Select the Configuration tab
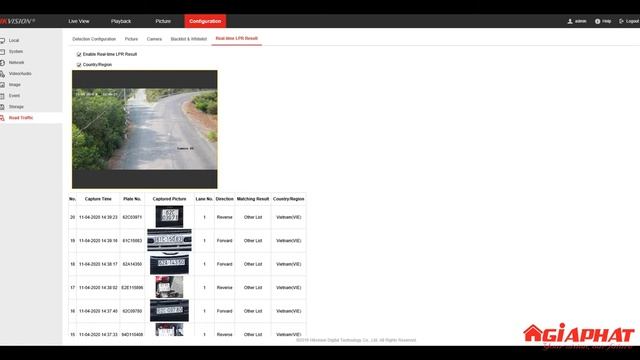 point(205,21)
